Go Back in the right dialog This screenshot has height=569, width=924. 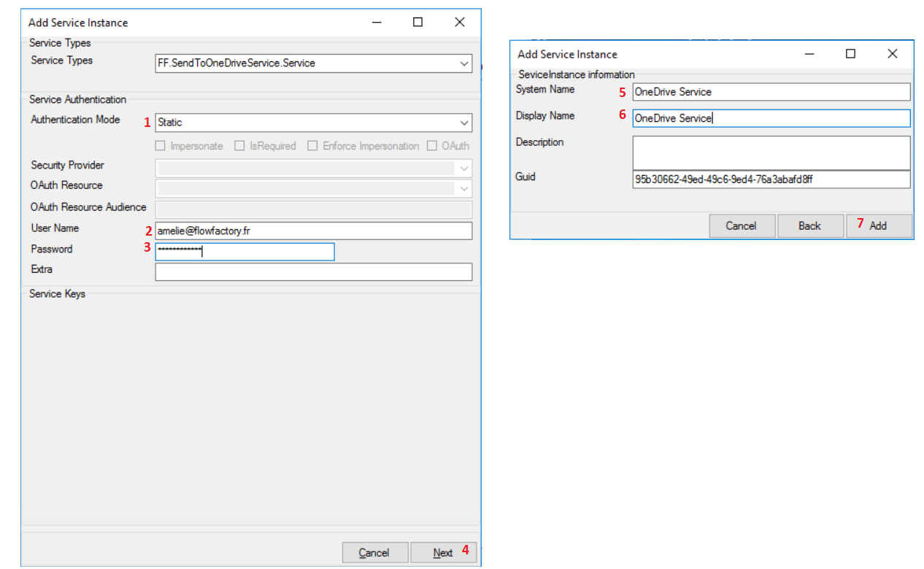tap(809, 226)
